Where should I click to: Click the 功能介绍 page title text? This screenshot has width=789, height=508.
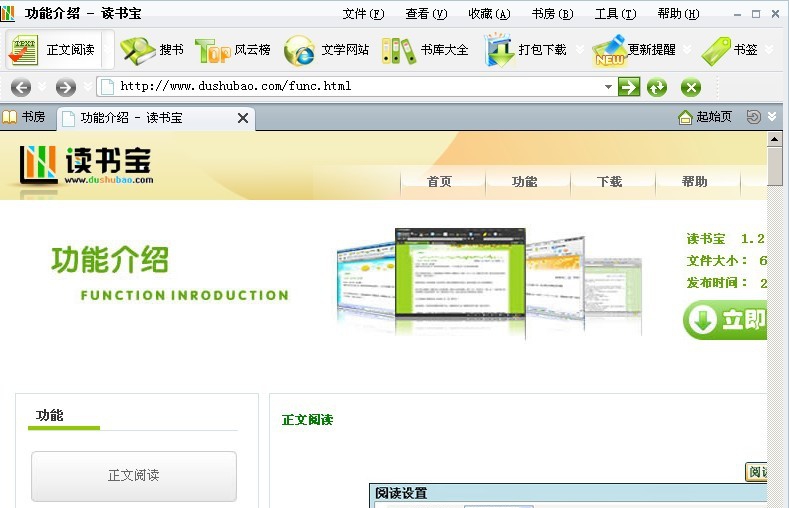[x=110, y=260]
